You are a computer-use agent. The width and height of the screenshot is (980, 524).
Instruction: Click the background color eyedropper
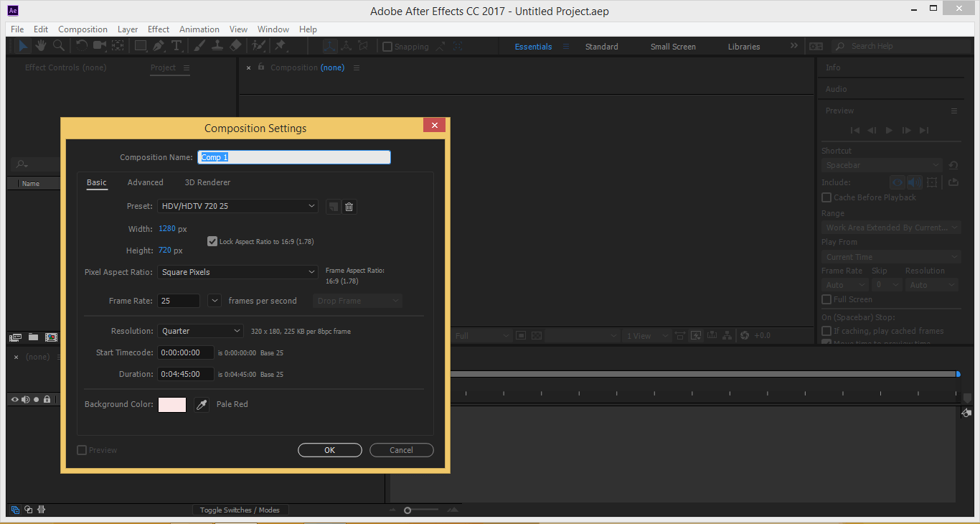(202, 405)
